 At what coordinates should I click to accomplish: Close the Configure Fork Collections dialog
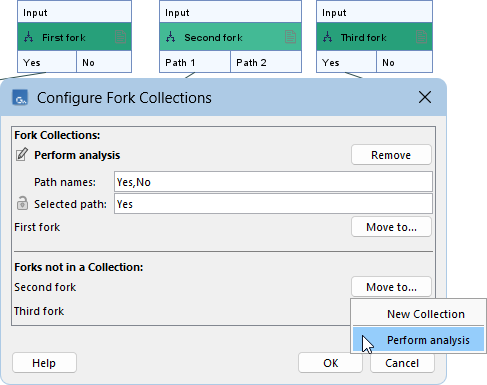click(x=425, y=97)
